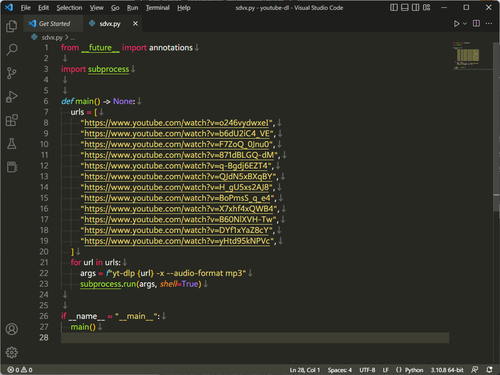The image size is (500, 375).
Task: Click the vertical editor scrollbar
Action: 496,127
